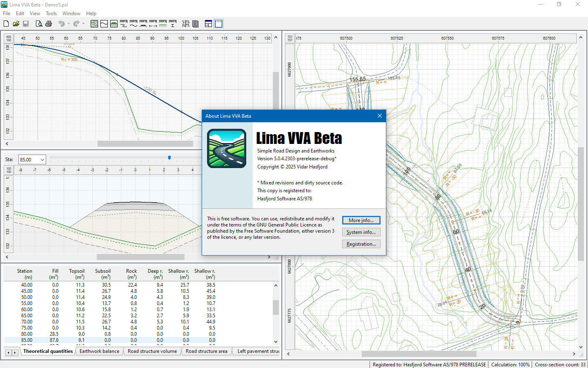Open the Tools menu
The width and height of the screenshot is (588, 368).
pyautogui.click(x=51, y=13)
